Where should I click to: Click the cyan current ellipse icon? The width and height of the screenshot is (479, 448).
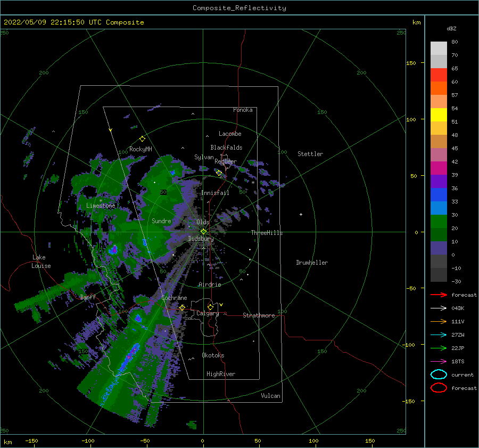point(439,374)
